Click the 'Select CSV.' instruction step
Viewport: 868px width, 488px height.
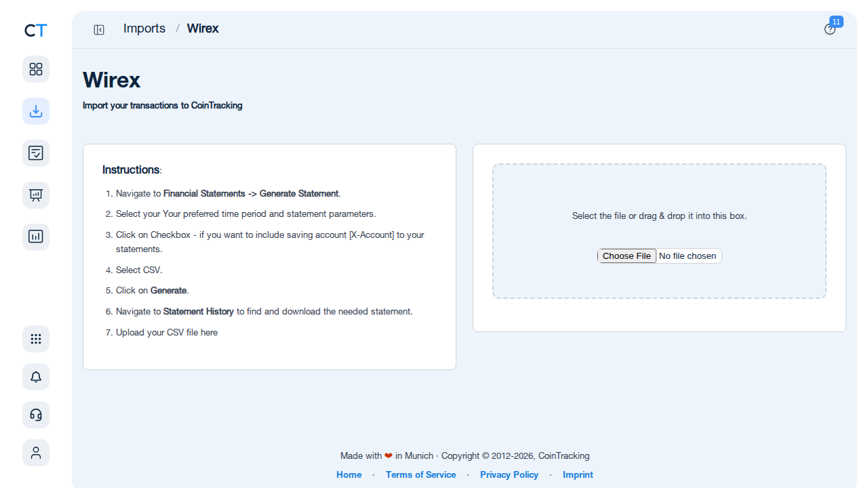pyautogui.click(x=139, y=270)
